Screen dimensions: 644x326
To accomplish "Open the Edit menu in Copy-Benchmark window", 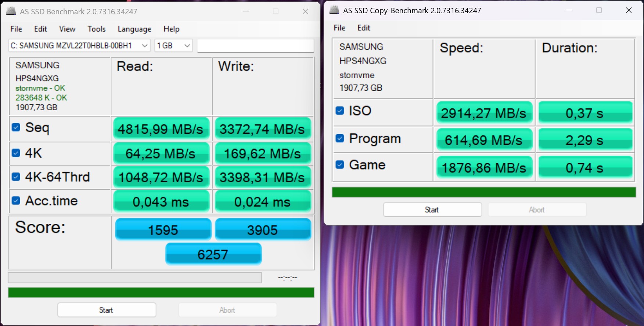I will 364,28.
